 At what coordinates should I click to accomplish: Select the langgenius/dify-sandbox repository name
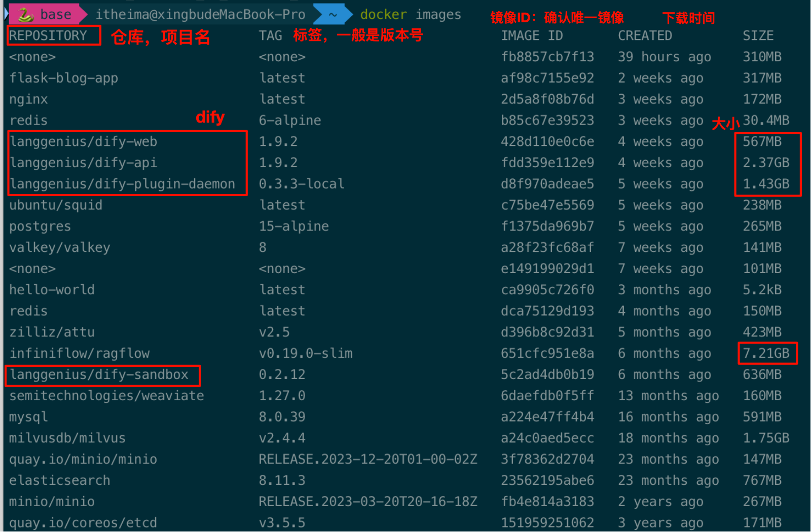tap(99, 374)
